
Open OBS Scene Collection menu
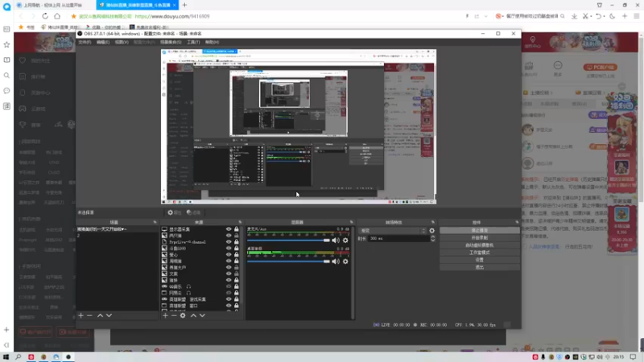coord(171,43)
